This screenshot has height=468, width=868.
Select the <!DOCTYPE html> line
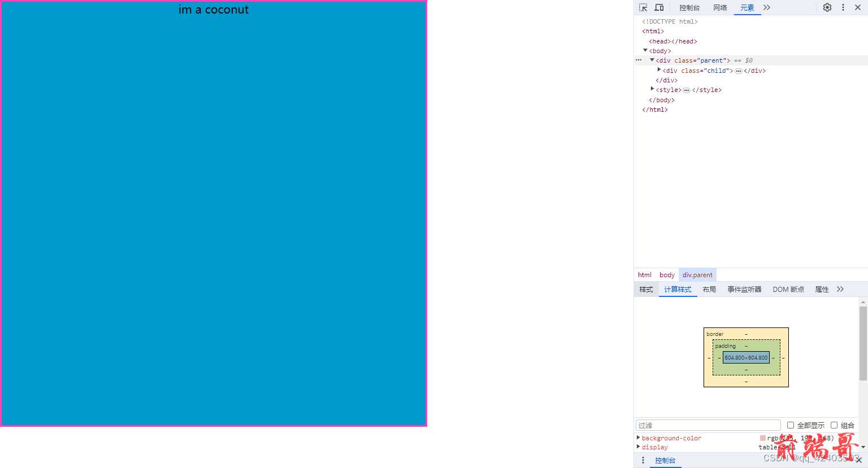[x=670, y=21]
